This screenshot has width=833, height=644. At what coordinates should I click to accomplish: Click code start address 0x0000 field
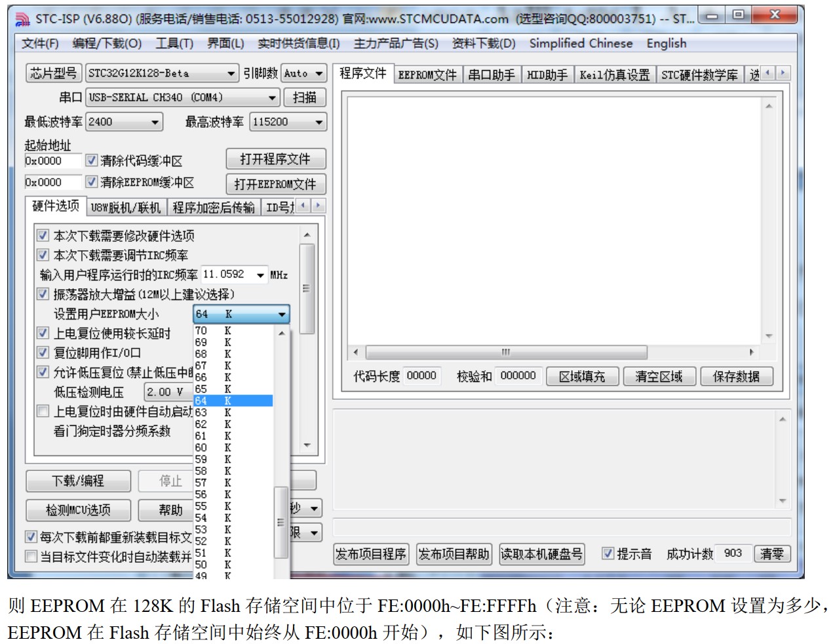click(52, 161)
